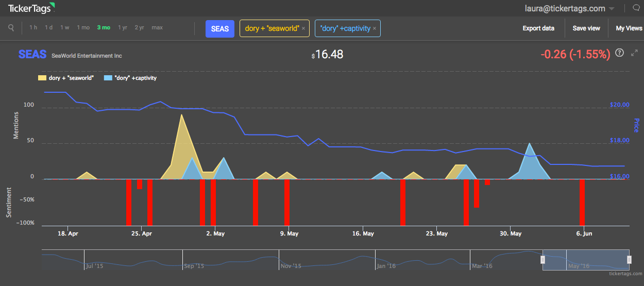This screenshot has width=644, height=286.
Task: Click Jan '16 in the navigator
Action: (x=386, y=266)
